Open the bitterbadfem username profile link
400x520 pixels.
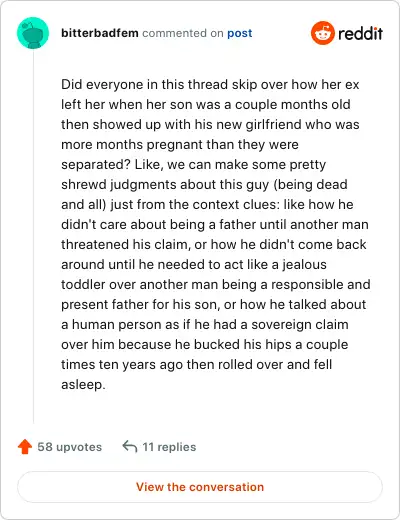(100, 33)
